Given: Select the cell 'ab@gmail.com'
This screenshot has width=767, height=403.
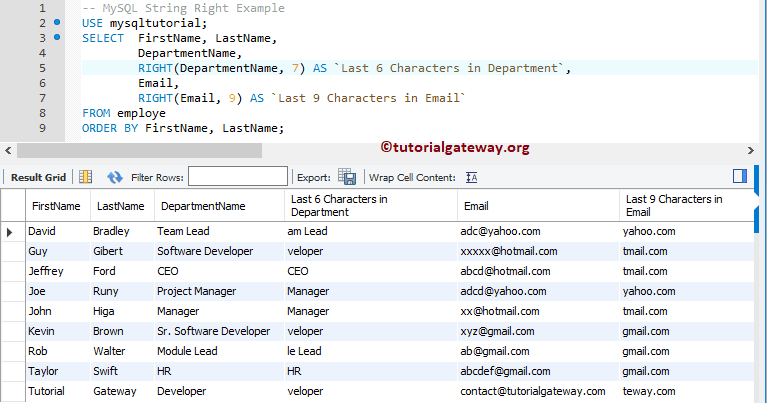Looking at the screenshot, I should click(x=538, y=352).
